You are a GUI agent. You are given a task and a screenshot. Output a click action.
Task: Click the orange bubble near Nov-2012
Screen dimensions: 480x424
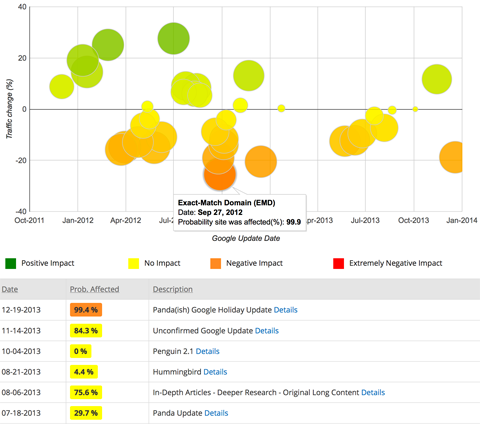(x=261, y=162)
